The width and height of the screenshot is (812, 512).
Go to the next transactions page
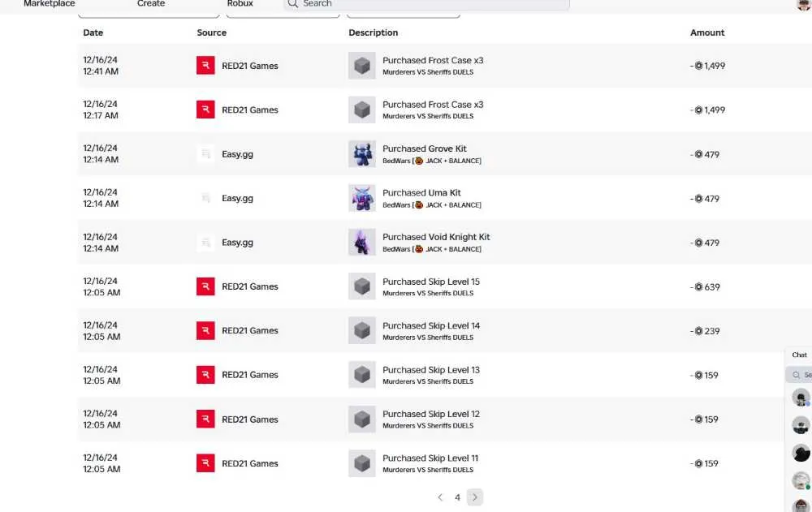coord(475,497)
